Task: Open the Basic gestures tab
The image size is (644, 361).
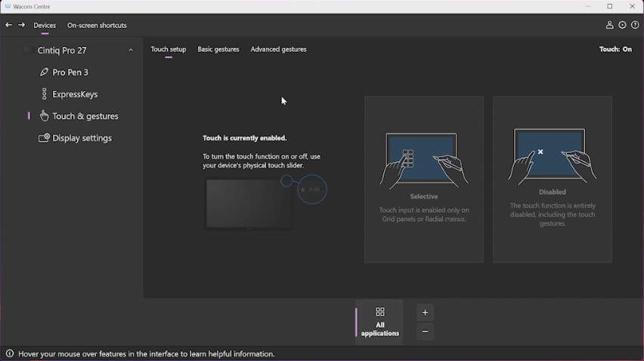Action: coord(218,49)
